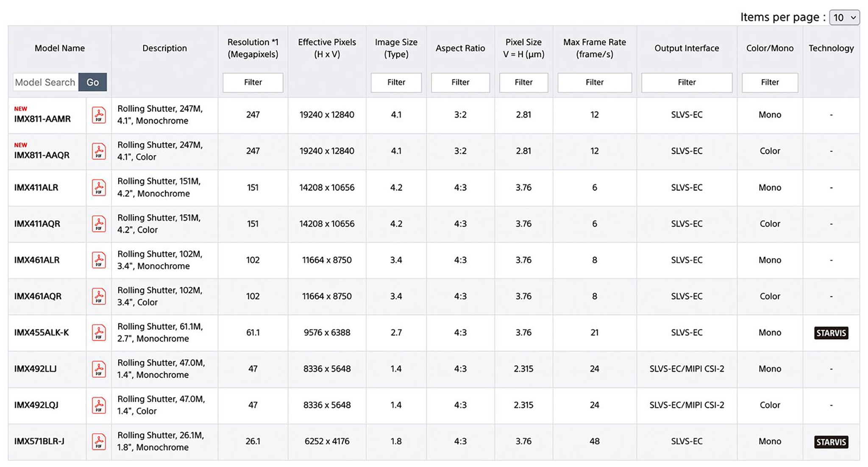
Task: Select the IMX571BLR-J model name
Action: point(39,442)
